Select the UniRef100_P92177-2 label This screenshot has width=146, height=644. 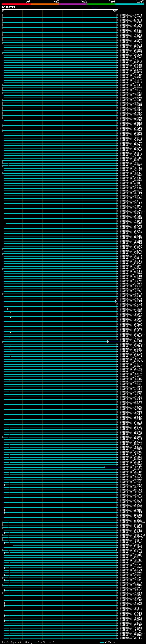point(132,535)
